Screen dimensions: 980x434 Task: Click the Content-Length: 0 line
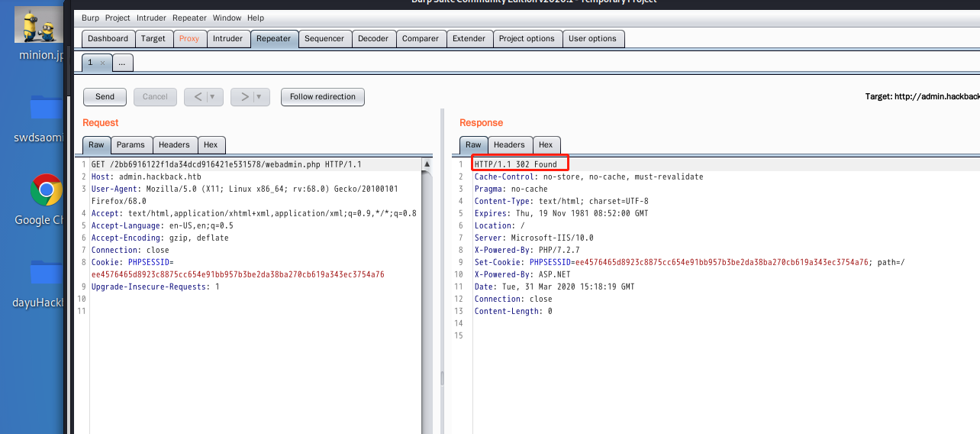pyautogui.click(x=514, y=311)
